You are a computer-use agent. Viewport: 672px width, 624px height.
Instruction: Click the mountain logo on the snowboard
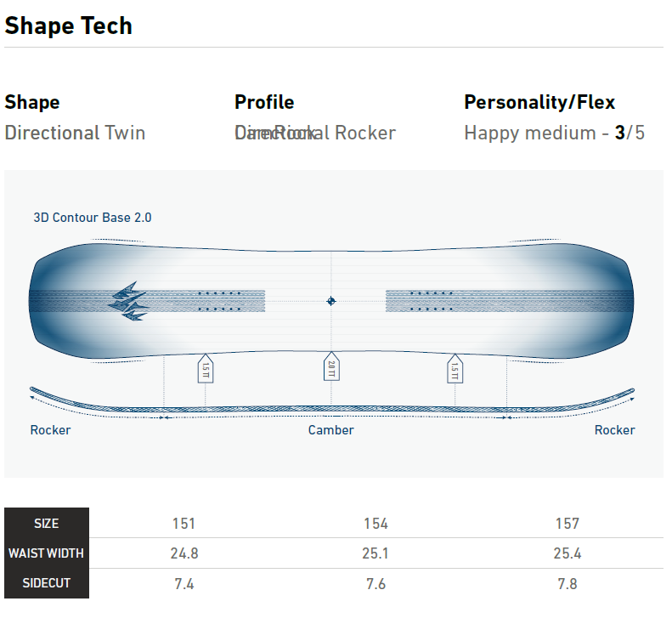click(127, 301)
